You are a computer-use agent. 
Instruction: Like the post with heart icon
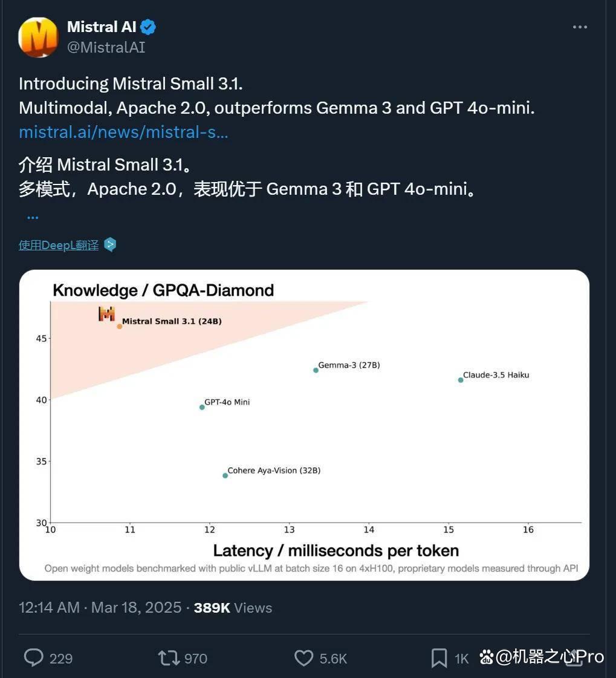point(303,658)
